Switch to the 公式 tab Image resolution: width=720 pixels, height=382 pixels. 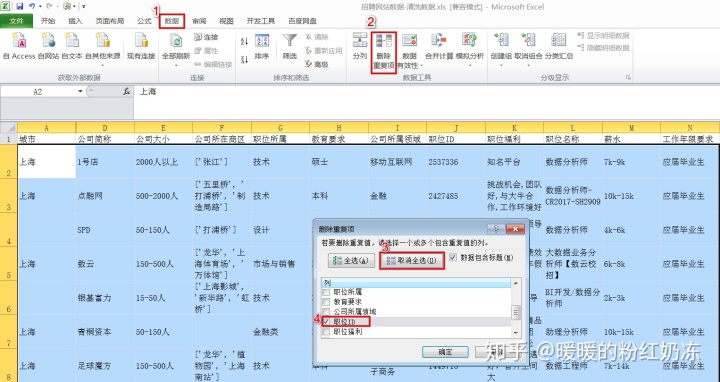(x=144, y=21)
